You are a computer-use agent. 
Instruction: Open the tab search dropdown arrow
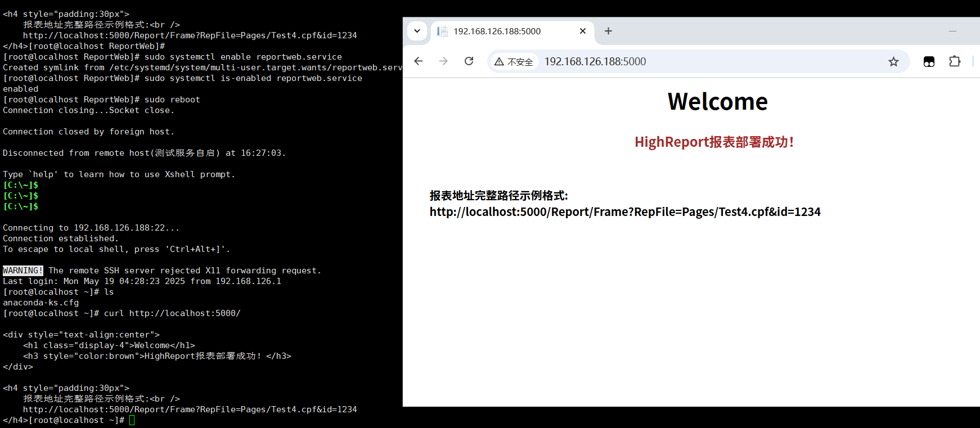click(417, 31)
